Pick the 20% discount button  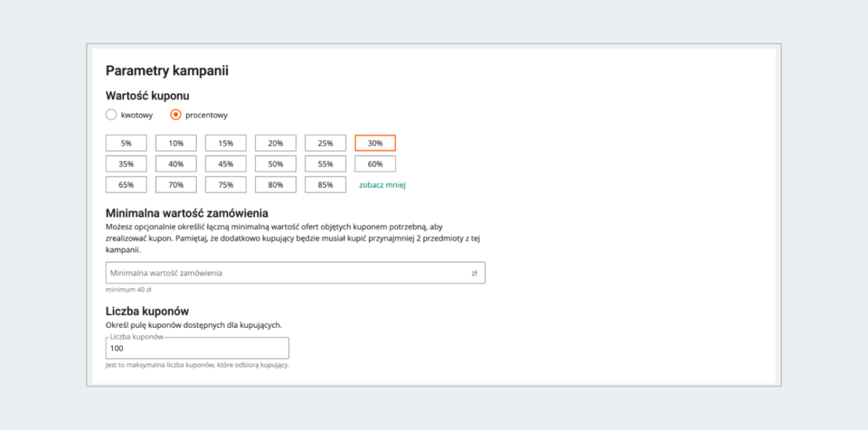(x=276, y=143)
